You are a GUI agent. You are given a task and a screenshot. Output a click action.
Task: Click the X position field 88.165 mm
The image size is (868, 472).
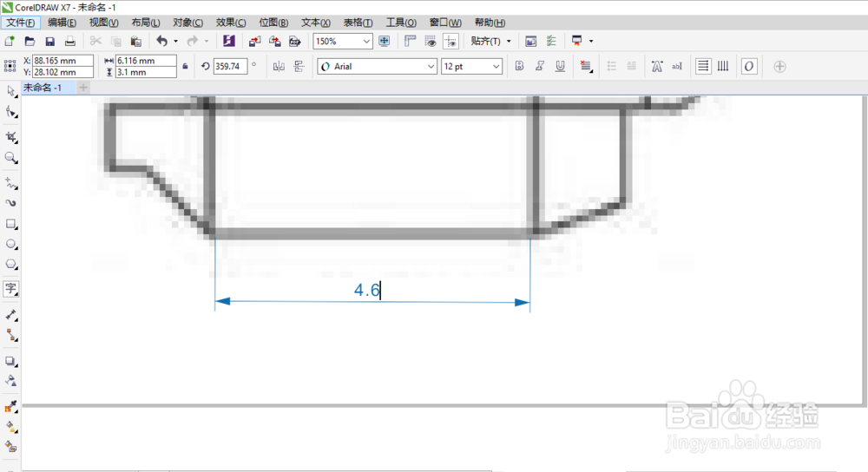(x=62, y=61)
